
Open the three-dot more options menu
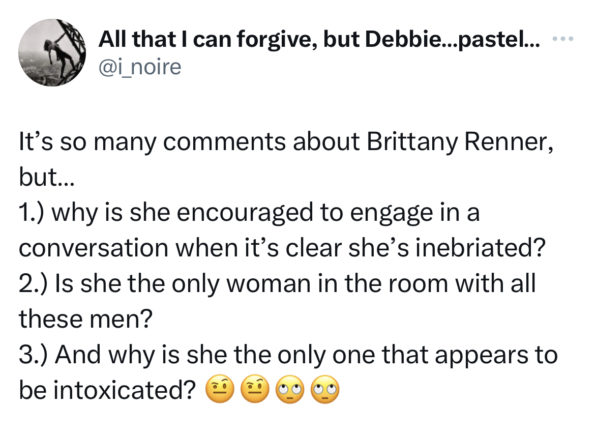pos(564,38)
